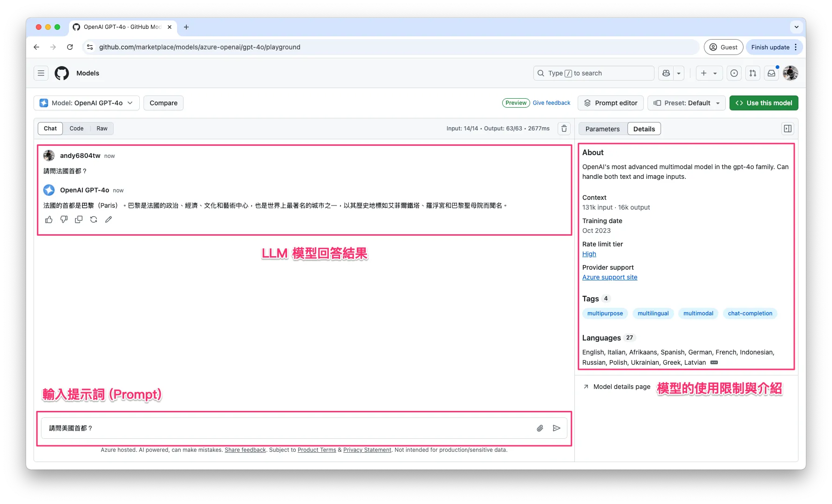Image resolution: width=832 pixels, height=504 pixels.
Task: View site information icon in address bar
Action: coord(90,47)
